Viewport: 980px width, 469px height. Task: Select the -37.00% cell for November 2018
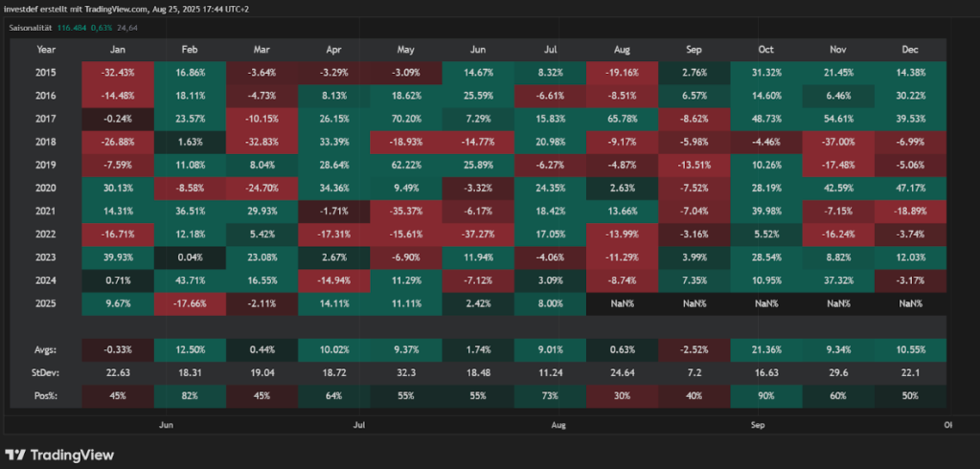click(x=838, y=142)
